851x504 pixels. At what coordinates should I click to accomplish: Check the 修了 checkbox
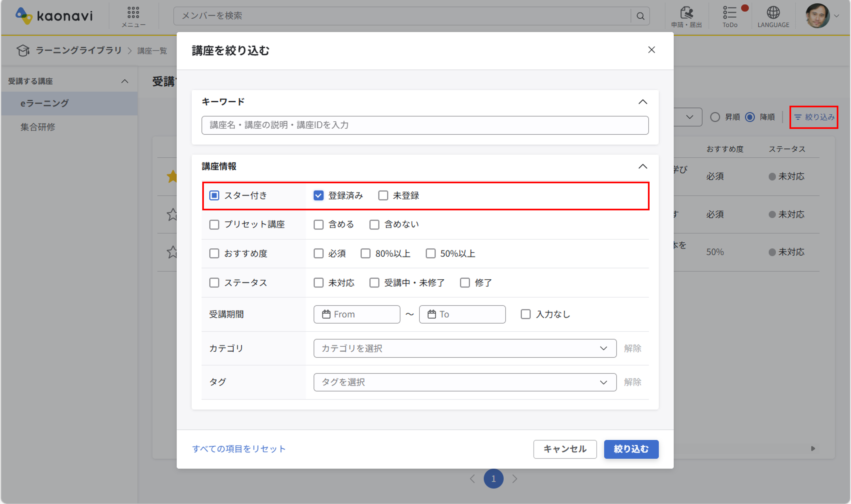(x=465, y=283)
